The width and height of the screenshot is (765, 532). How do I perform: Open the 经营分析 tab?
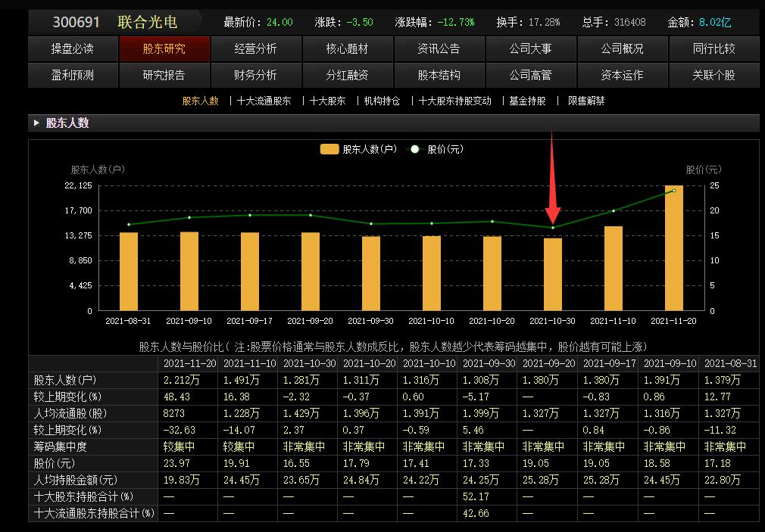[x=256, y=48]
